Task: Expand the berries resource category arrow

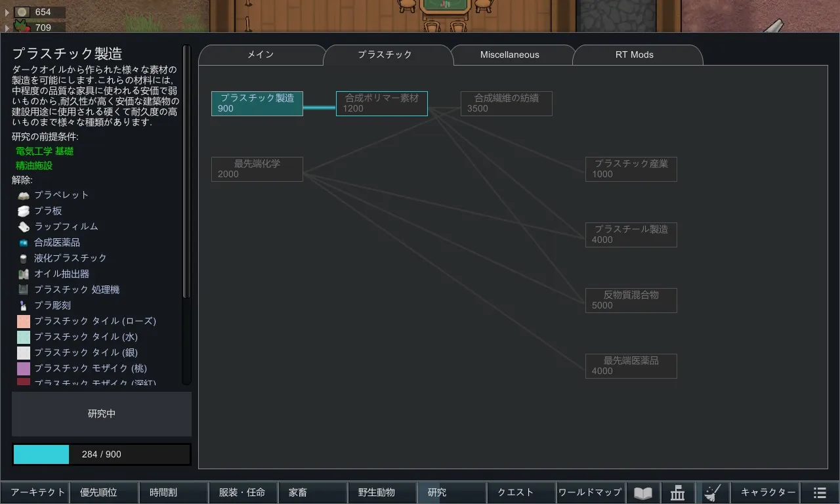Action: [7, 28]
